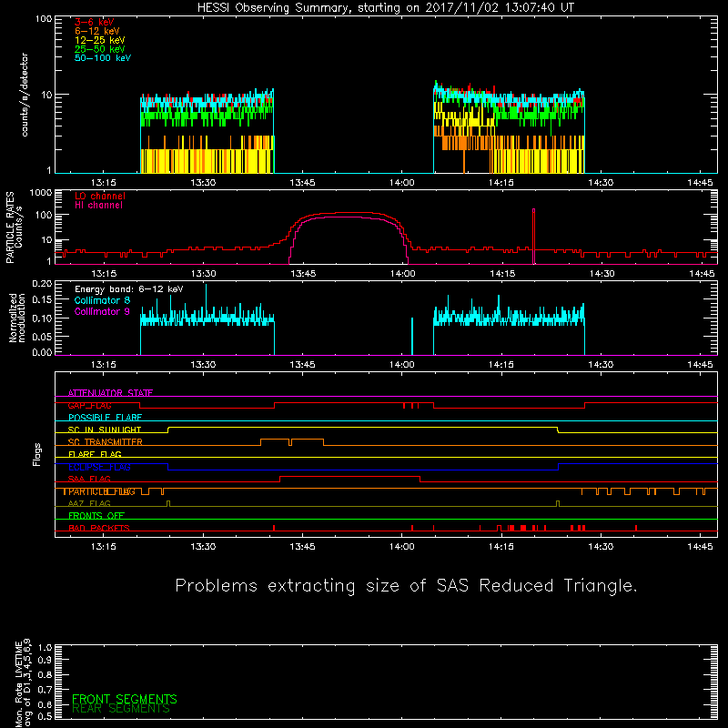
Task: Click the Flags axis label
Action: [37, 454]
